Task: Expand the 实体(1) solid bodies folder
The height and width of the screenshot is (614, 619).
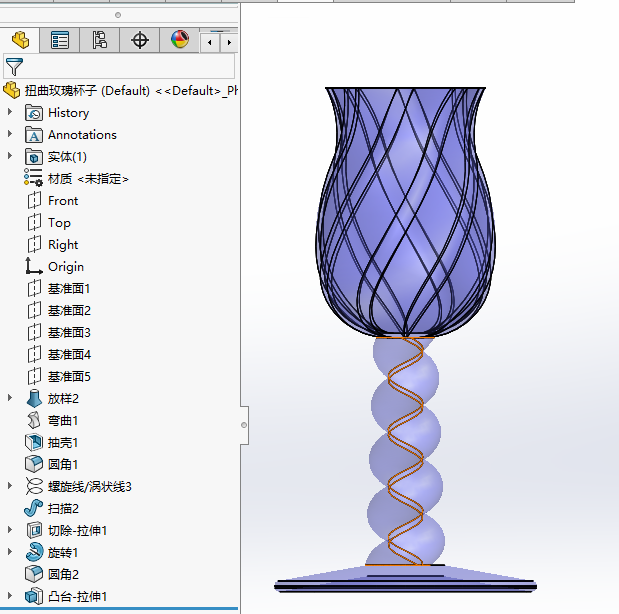Action: (x=10, y=156)
